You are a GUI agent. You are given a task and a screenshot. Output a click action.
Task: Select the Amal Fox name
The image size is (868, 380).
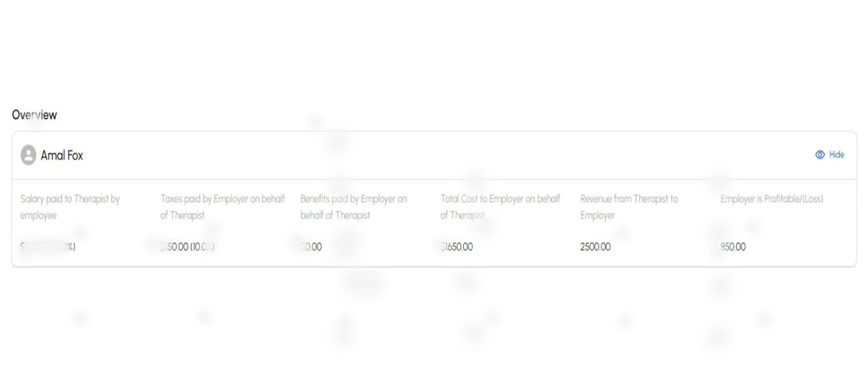[x=62, y=155]
